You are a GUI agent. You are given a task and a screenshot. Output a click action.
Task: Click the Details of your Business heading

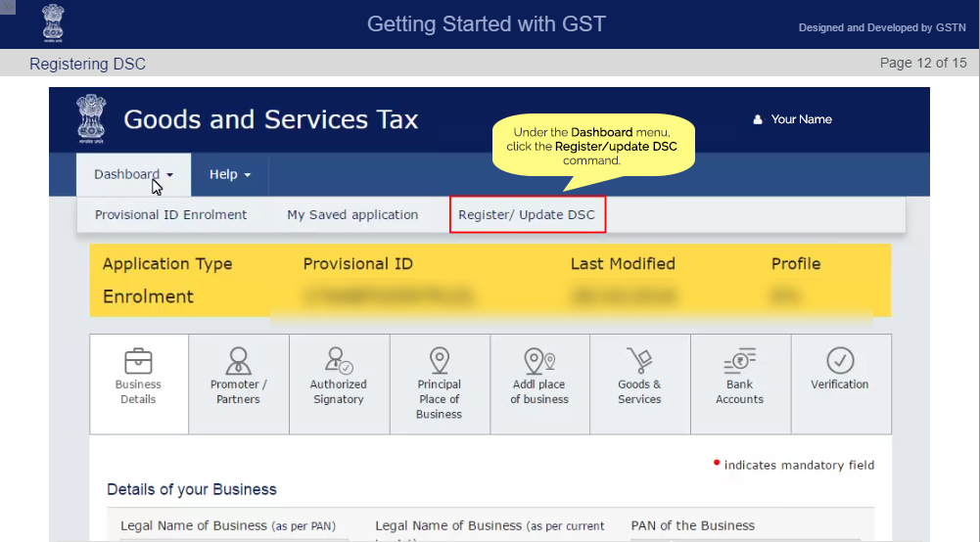pyautogui.click(x=192, y=489)
